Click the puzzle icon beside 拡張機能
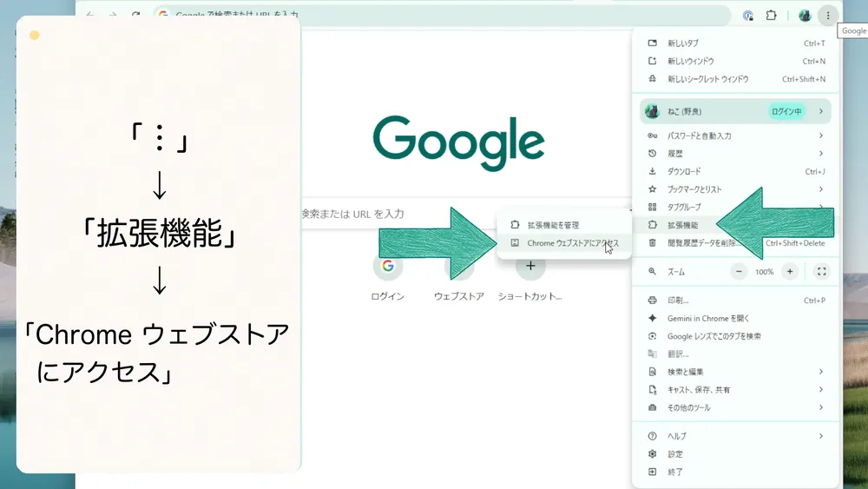The width and height of the screenshot is (868, 489). pos(652,225)
